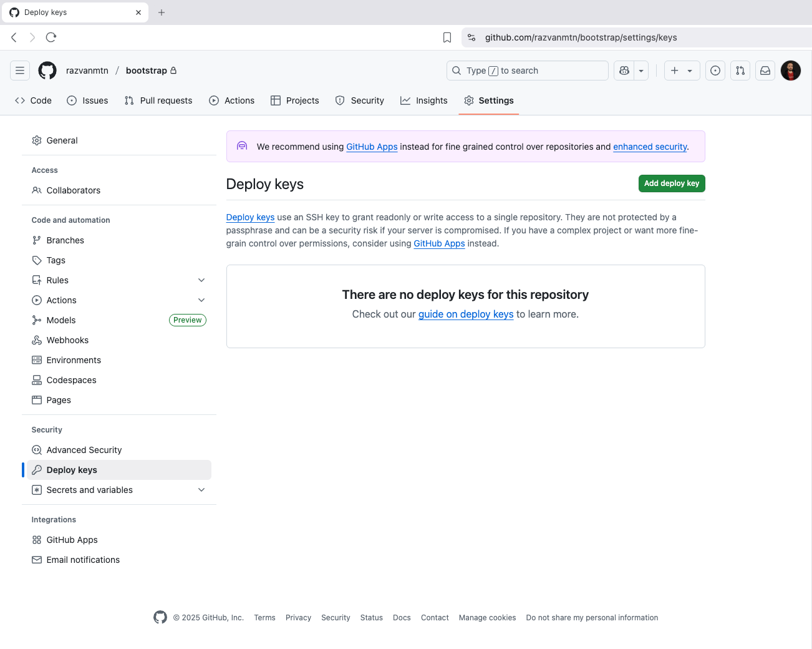This screenshot has width=812, height=649.
Task: Close the Deploy keys browser tab
Action: click(138, 12)
